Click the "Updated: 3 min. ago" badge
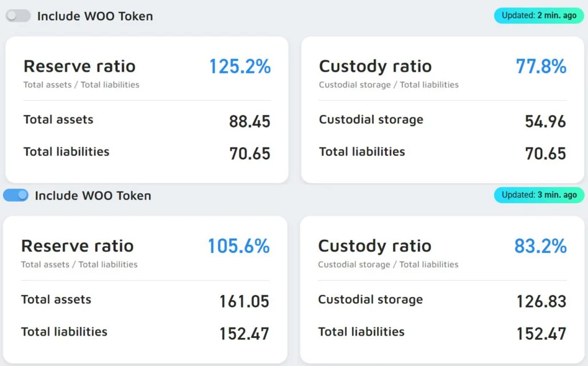This screenshot has height=366, width=588. click(539, 195)
